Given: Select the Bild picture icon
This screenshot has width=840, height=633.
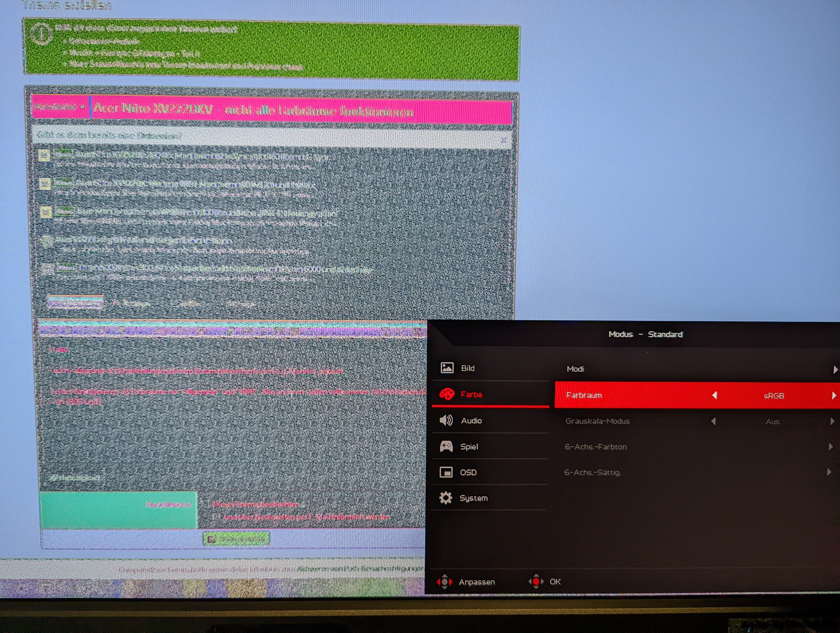Looking at the screenshot, I should (447, 367).
